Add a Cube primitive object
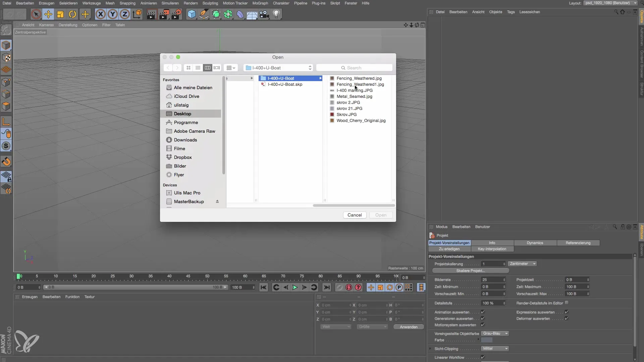This screenshot has width=644, height=362. (192, 14)
